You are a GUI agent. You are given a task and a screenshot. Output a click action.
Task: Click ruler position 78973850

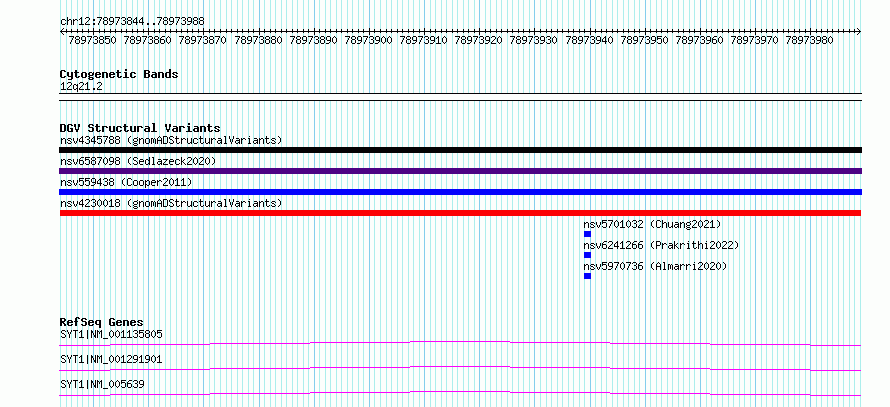(92, 40)
